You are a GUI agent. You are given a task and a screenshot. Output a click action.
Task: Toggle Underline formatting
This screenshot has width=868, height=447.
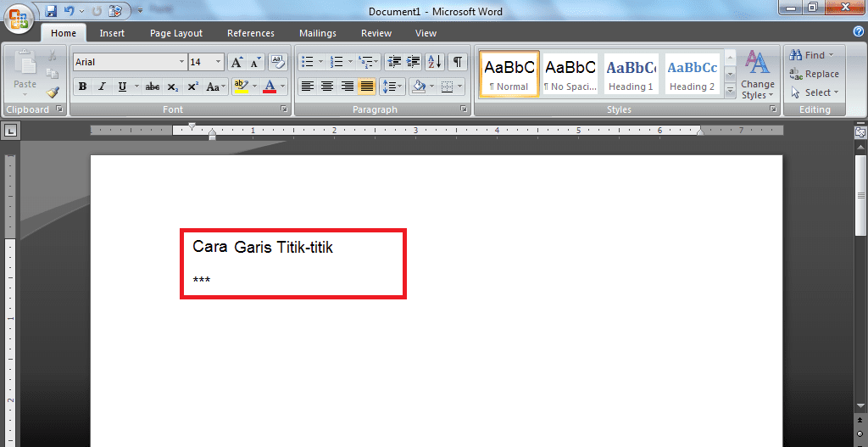click(x=122, y=87)
